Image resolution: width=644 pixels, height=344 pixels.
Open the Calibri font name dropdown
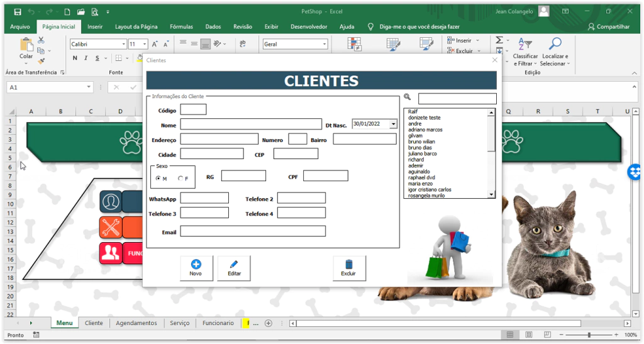[x=123, y=44]
